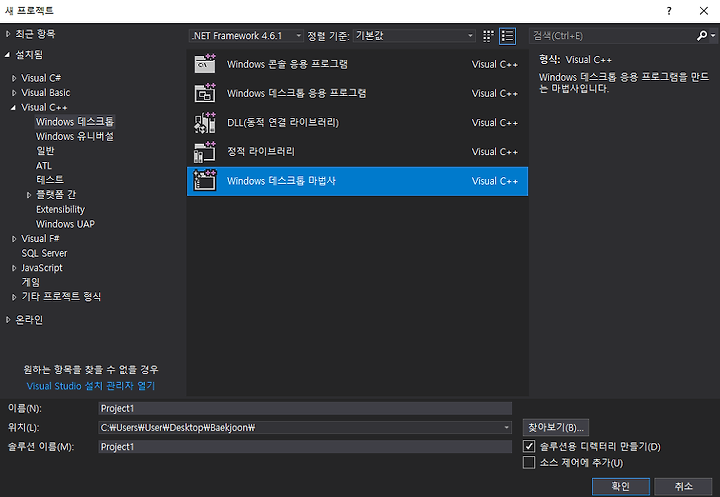Open the search options dropdown arrow
Image resolution: width=720 pixels, height=497 pixels.
pyautogui.click(x=713, y=35)
